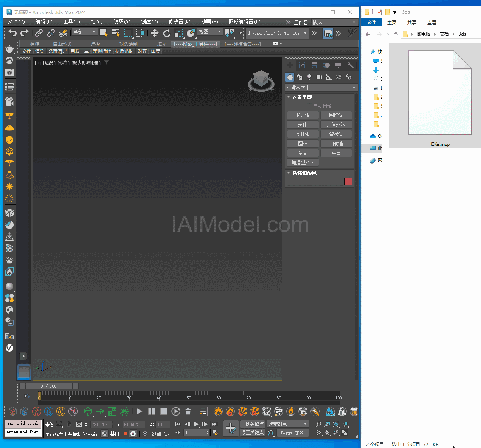This screenshot has height=448, width=481.
Task: Open the 文件(F) menu
Action: (x=16, y=22)
